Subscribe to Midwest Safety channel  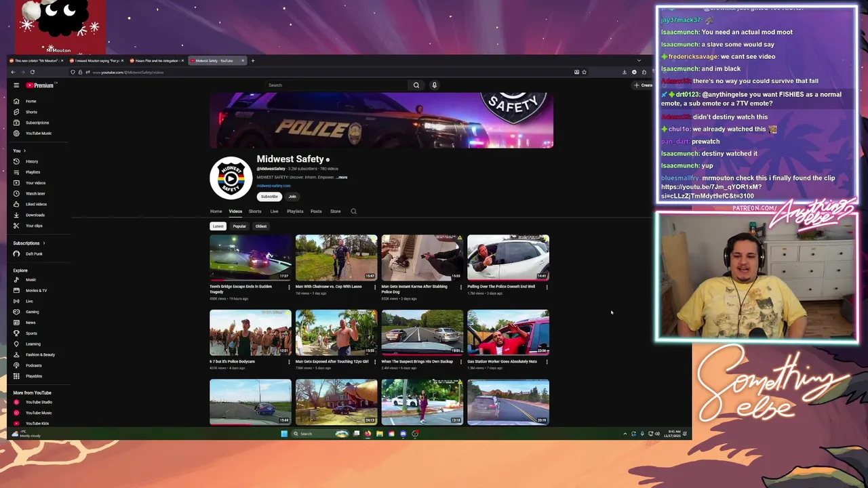[x=269, y=197]
